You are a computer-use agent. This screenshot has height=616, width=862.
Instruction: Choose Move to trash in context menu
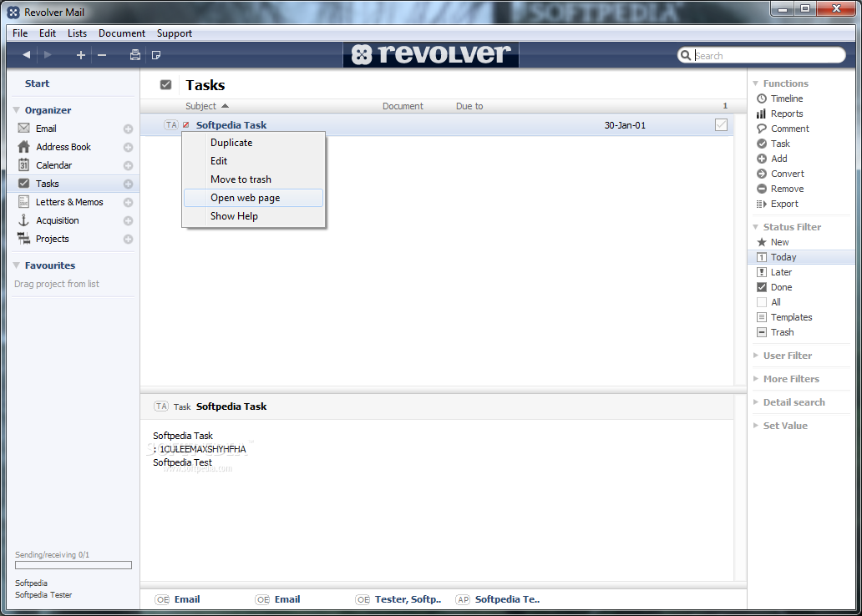[x=253, y=179]
